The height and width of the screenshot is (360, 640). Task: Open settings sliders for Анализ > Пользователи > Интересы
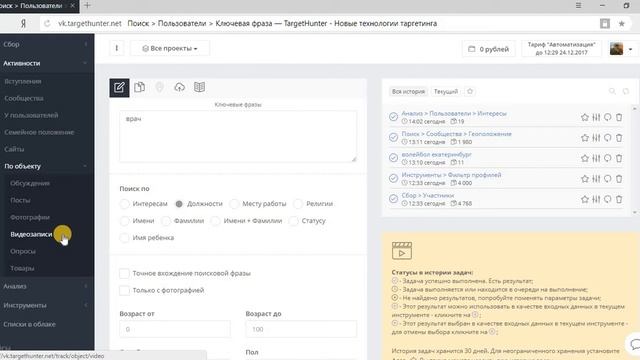pos(596,118)
